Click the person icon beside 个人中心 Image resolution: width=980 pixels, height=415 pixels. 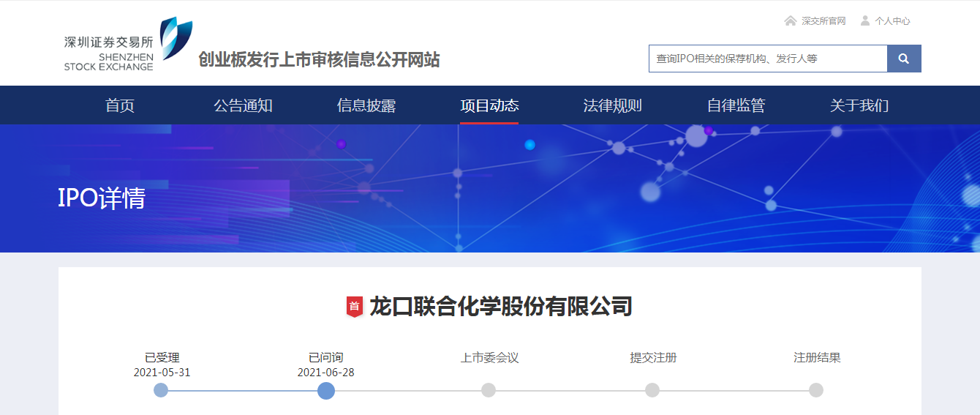click(865, 20)
